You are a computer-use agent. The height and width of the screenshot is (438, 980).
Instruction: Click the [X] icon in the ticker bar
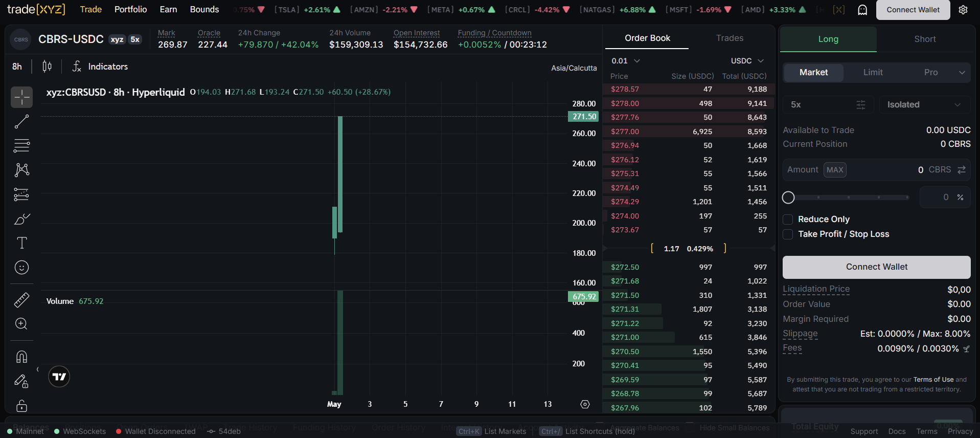tap(838, 10)
